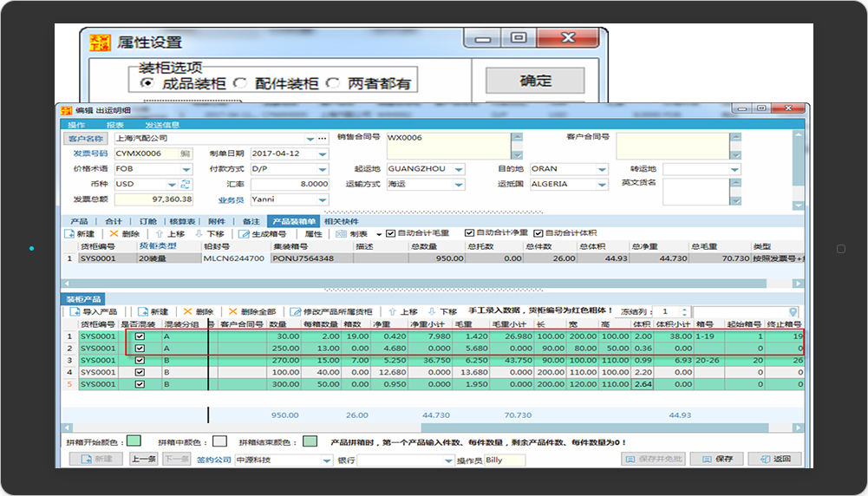Open 付款方式 D/P dropdown
Viewport: 868px width, 496px height.
tap(323, 169)
